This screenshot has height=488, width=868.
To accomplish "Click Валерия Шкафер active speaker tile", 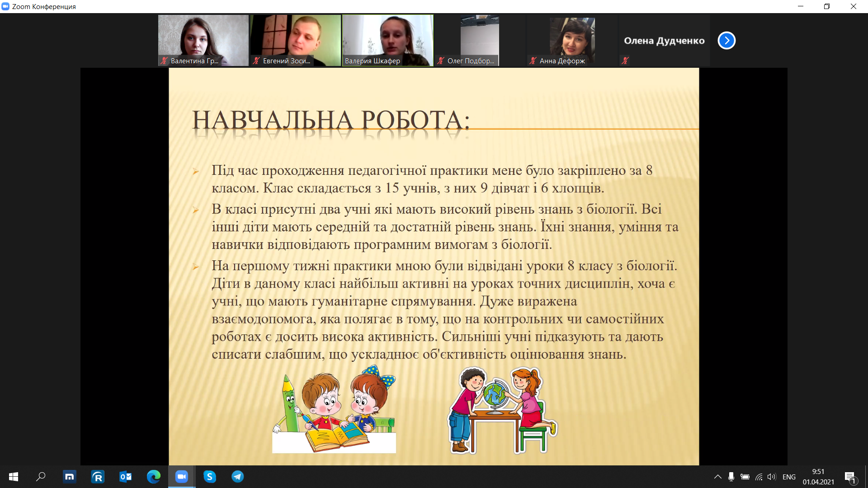I will 388,41.
